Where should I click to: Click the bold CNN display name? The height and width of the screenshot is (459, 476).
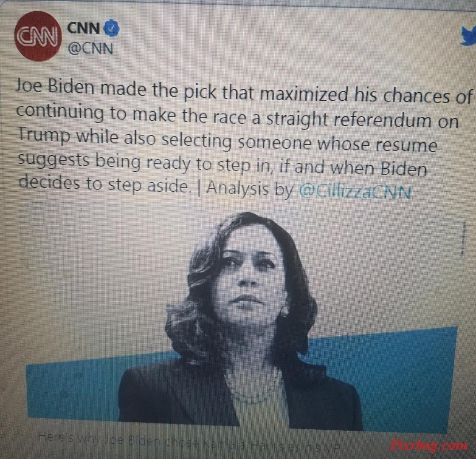[84, 28]
